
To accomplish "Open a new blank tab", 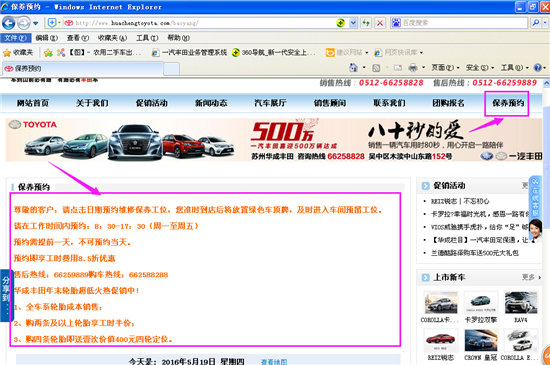I will coord(172,69).
